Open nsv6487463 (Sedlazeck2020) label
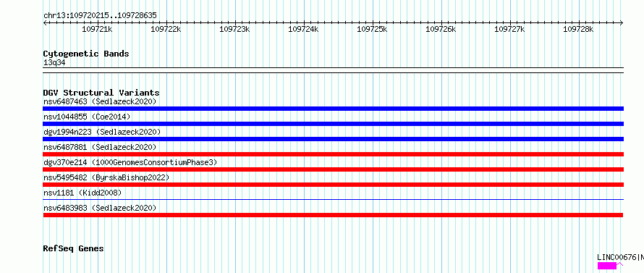 [x=100, y=101]
